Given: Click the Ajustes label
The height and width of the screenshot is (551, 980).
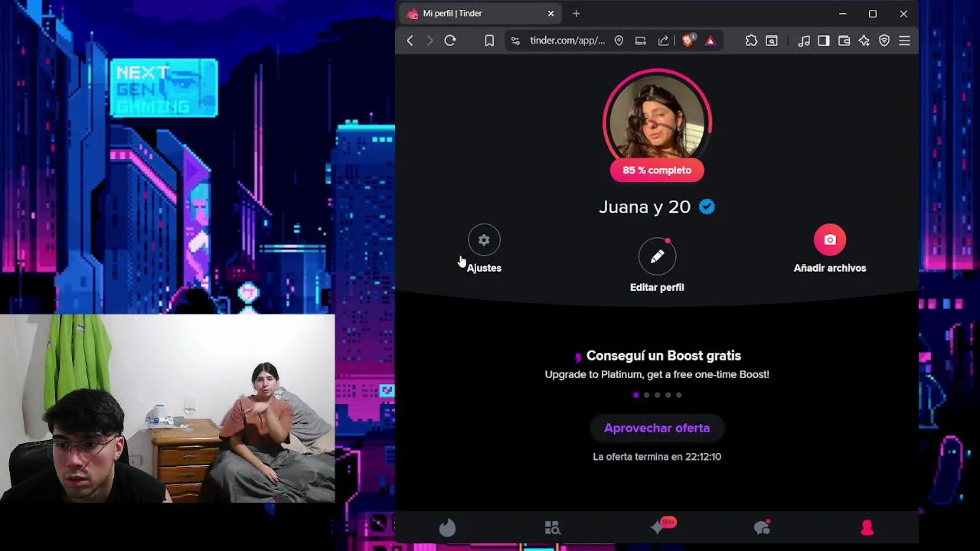Looking at the screenshot, I should pos(484,268).
